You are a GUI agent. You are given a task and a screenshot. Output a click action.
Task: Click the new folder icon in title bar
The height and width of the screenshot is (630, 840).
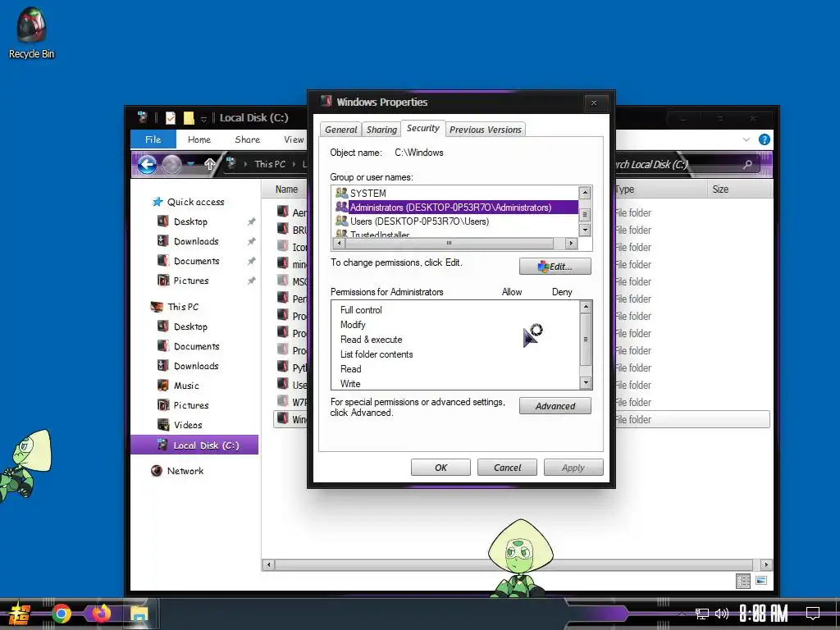(189, 118)
